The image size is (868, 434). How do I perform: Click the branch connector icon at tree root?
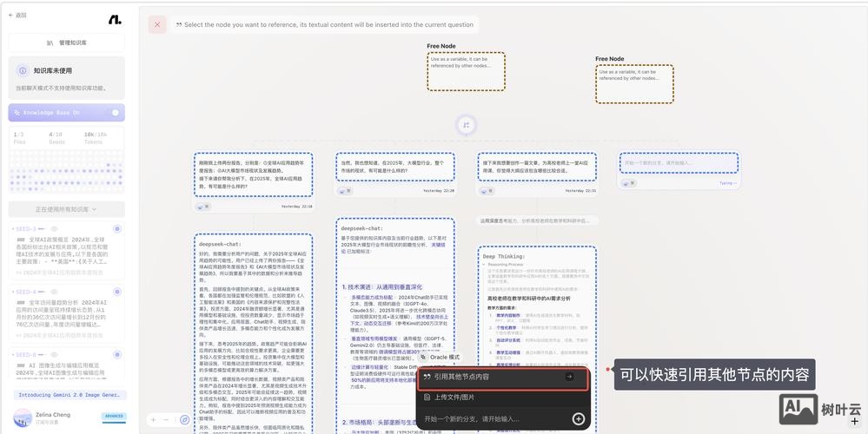point(466,125)
